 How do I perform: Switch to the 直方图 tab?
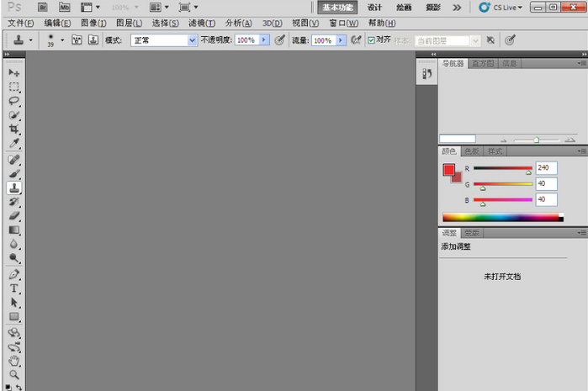(483, 64)
